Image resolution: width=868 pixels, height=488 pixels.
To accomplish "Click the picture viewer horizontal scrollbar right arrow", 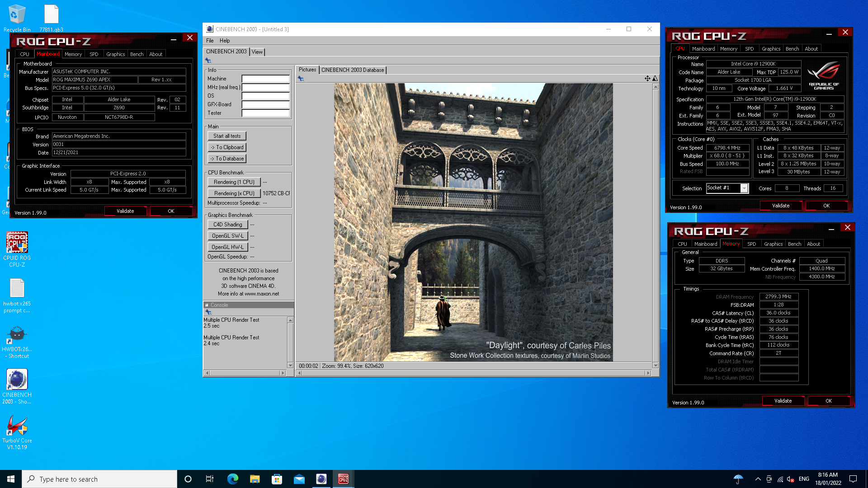I will coord(648,373).
